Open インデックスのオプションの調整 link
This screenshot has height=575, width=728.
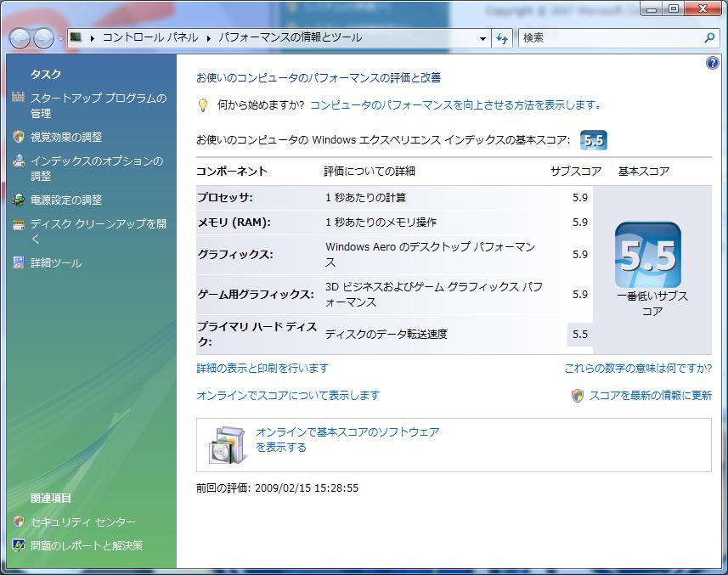point(97,168)
